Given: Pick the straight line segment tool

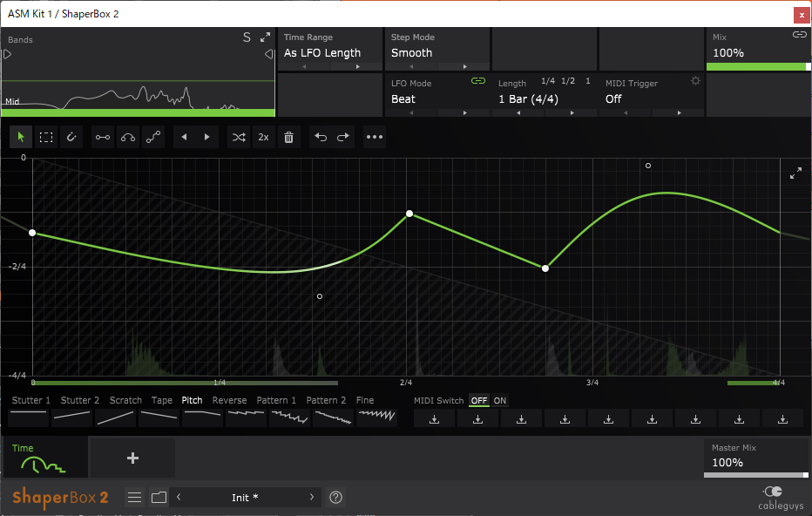Looking at the screenshot, I should [103, 138].
